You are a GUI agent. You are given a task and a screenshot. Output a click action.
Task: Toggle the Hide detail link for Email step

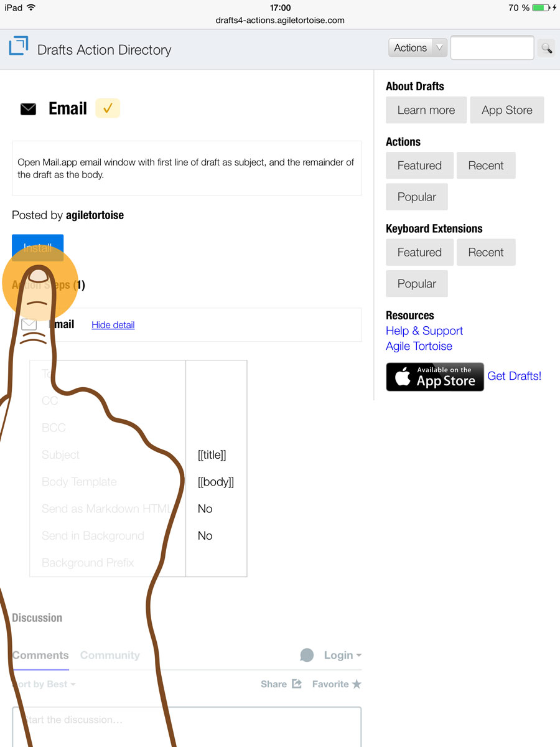(x=113, y=325)
